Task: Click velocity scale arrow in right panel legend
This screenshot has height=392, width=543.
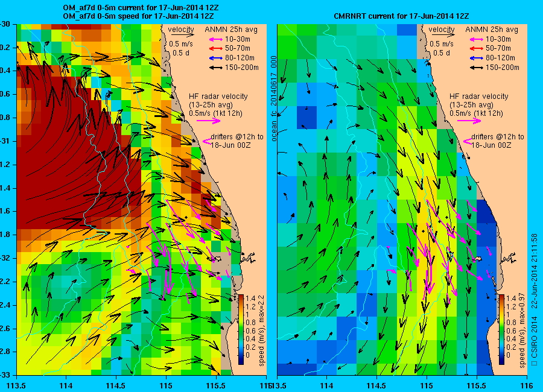Action: pos(443,35)
